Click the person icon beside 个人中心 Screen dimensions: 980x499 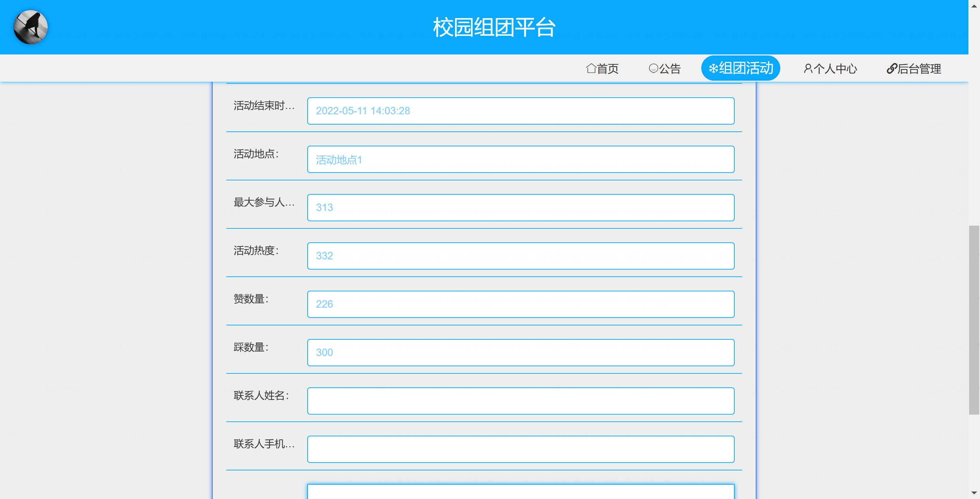point(808,68)
